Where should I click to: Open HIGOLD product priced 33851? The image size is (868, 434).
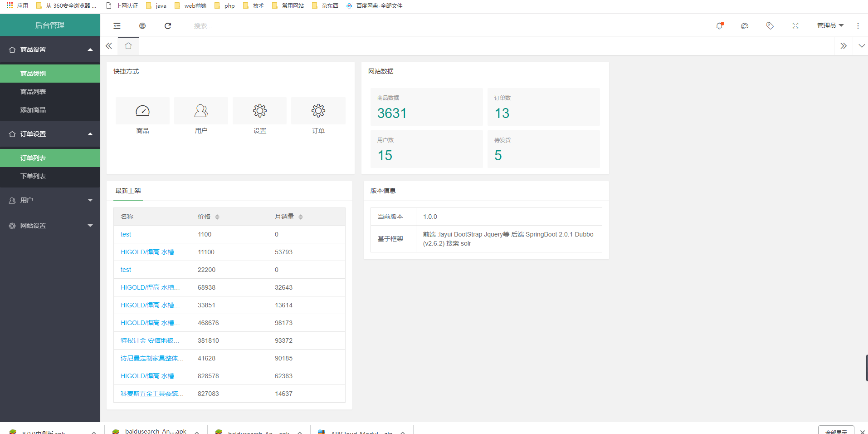point(150,305)
